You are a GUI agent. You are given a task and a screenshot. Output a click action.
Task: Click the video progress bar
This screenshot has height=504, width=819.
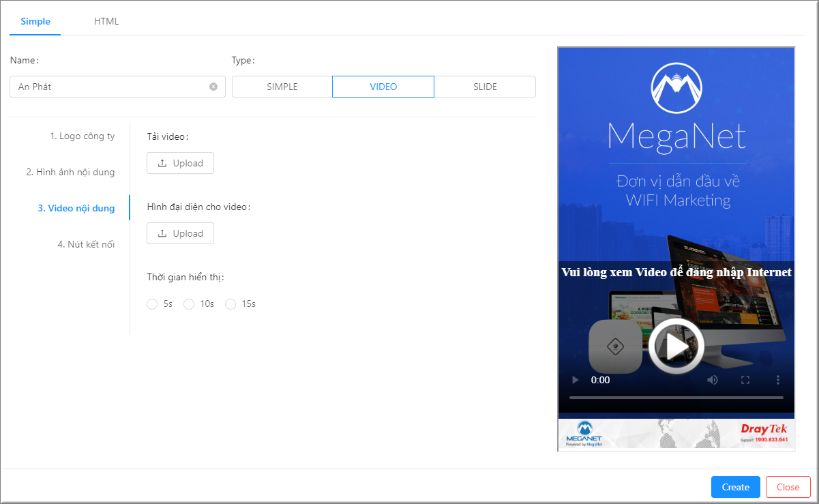[x=676, y=398]
